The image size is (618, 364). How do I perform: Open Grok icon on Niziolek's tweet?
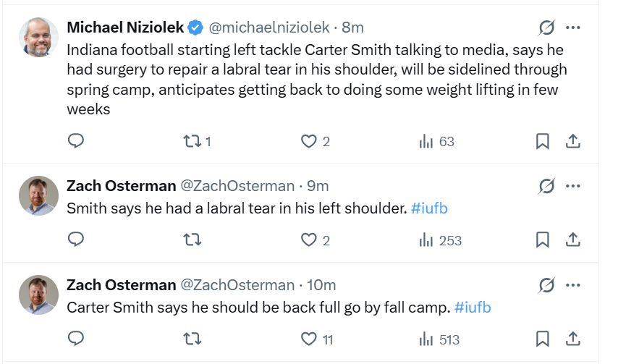pyautogui.click(x=546, y=27)
